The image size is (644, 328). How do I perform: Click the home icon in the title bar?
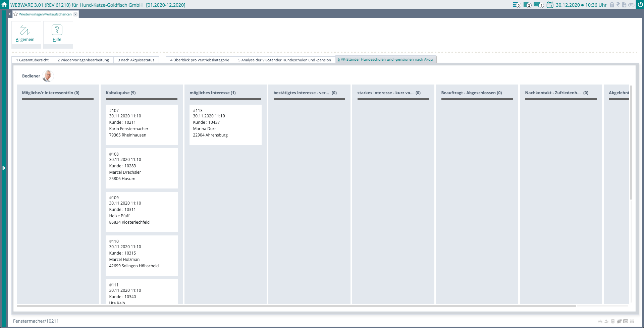pos(4,5)
